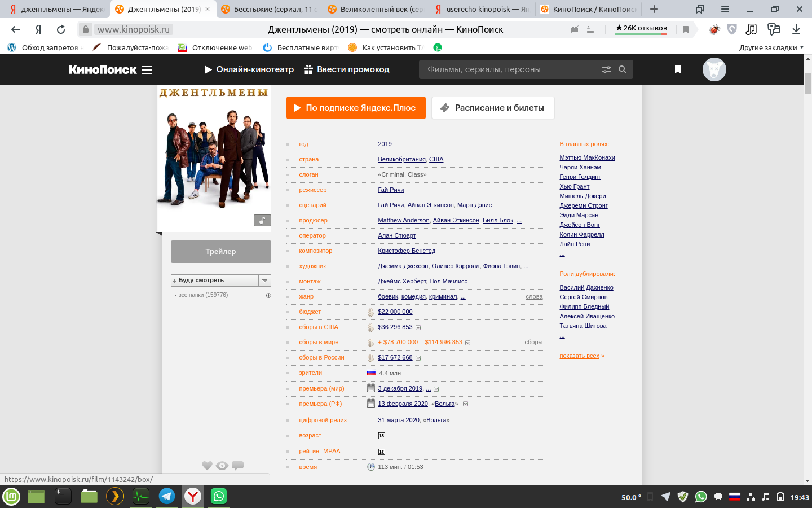Open the Буду смотреть dropdown arrow
The height and width of the screenshot is (508, 812).
coord(264,281)
